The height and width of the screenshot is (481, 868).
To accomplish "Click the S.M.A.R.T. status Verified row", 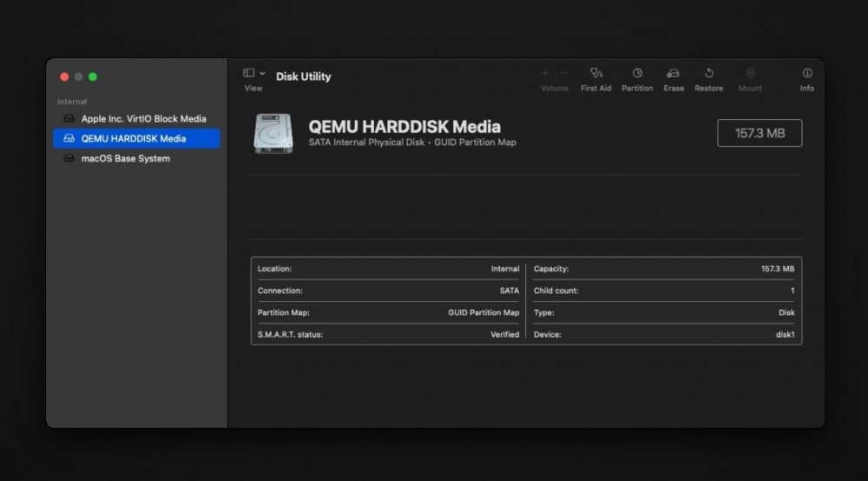I will [388, 334].
